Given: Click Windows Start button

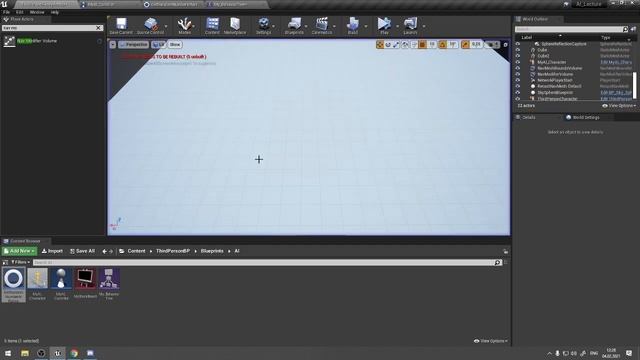Looking at the screenshot, I should click(8, 353).
